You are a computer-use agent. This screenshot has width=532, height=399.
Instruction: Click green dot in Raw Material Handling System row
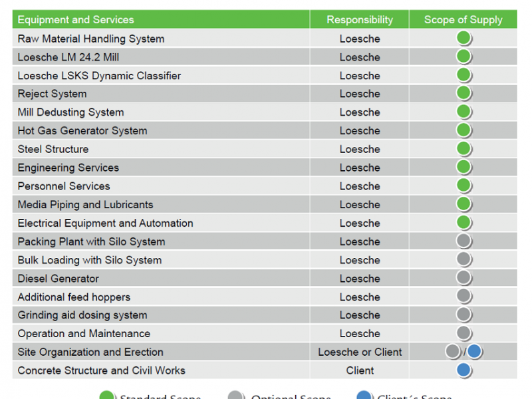click(x=464, y=38)
